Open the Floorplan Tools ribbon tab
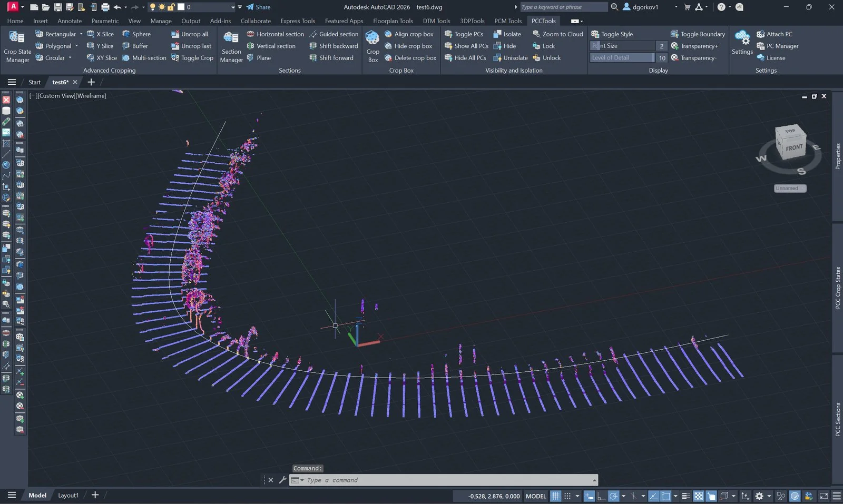The image size is (843, 504). (393, 21)
